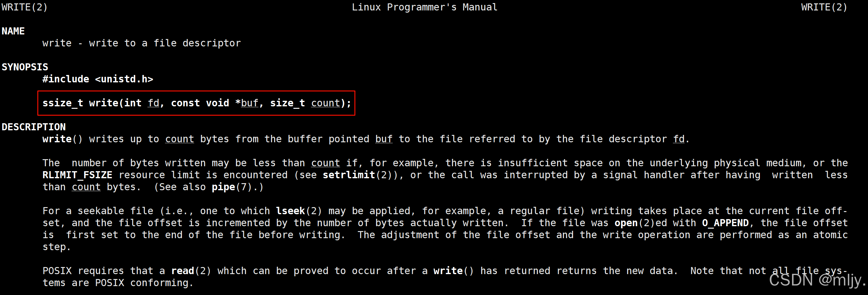Image resolution: width=868 pixels, height=295 pixels.
Task: Click the WRITE(2) header at top right
Action: coord(824,7)
